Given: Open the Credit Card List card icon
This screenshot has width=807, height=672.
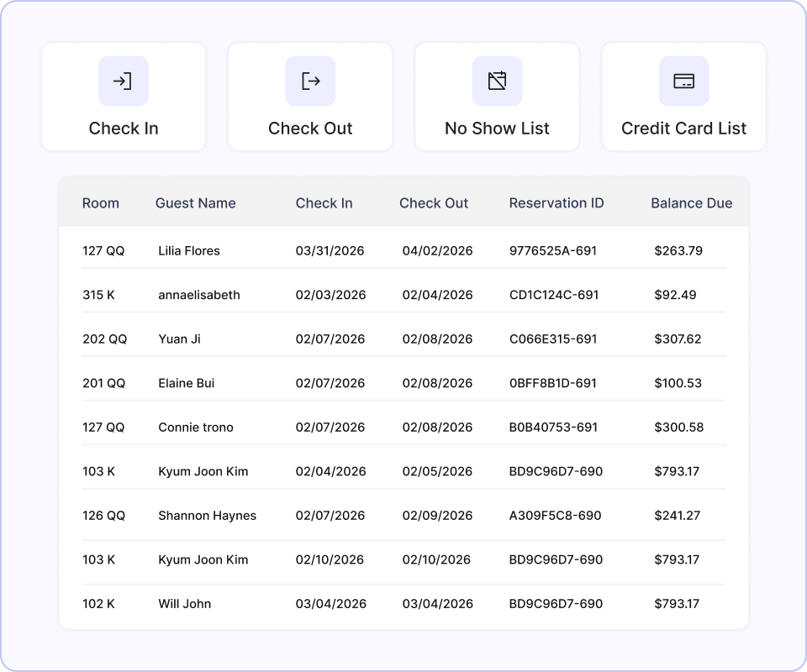Looking at the screenshot, I should [684, 81].
